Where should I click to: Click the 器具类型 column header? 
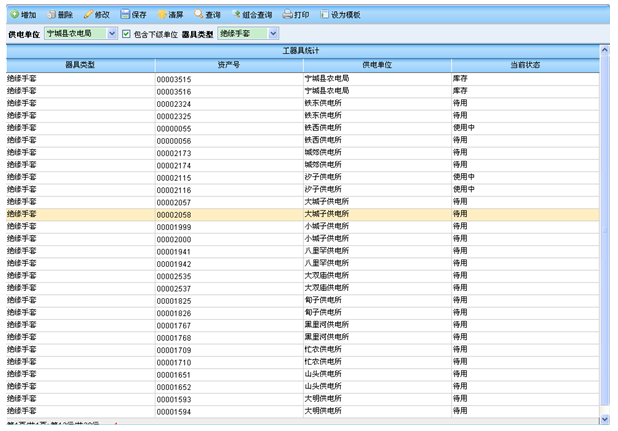tap(80, 64)
